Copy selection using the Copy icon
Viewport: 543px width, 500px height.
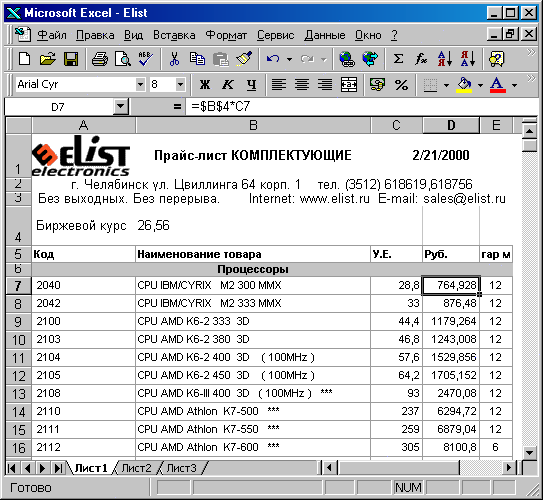click(x=197, y=59)
